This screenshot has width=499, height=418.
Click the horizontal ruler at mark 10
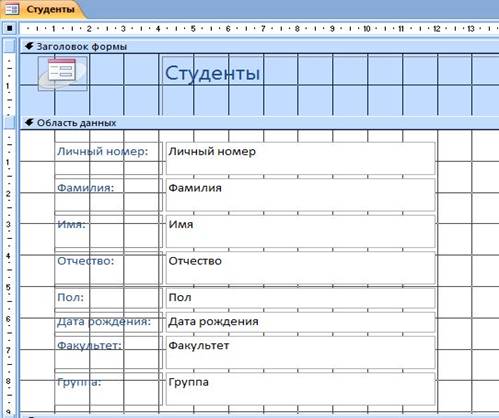(367, 29)
